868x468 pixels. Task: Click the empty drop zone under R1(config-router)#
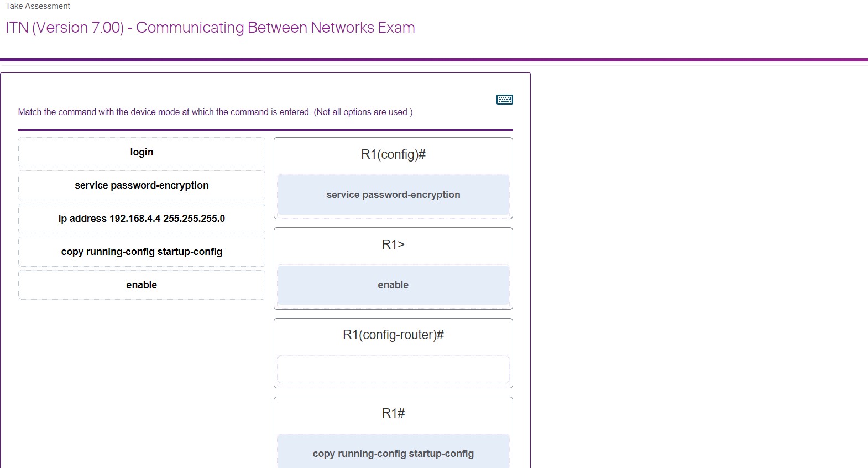(393, 370)
